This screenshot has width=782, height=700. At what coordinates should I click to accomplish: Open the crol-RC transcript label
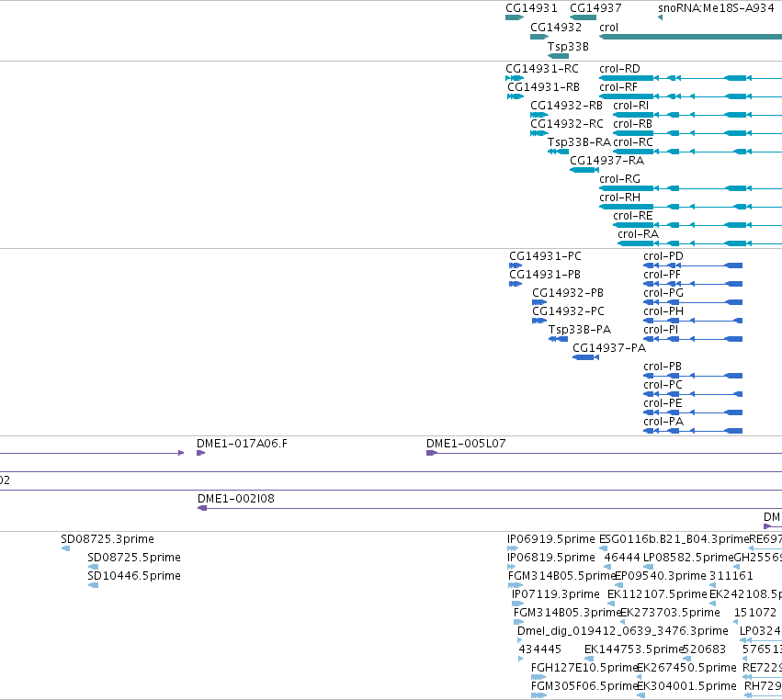pos(633,142)
